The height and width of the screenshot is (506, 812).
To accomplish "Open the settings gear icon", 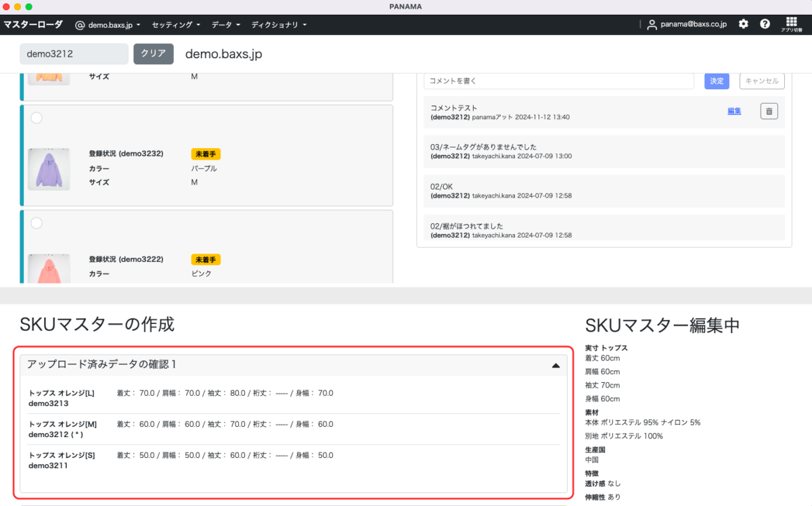I will [x=744, y=24].
